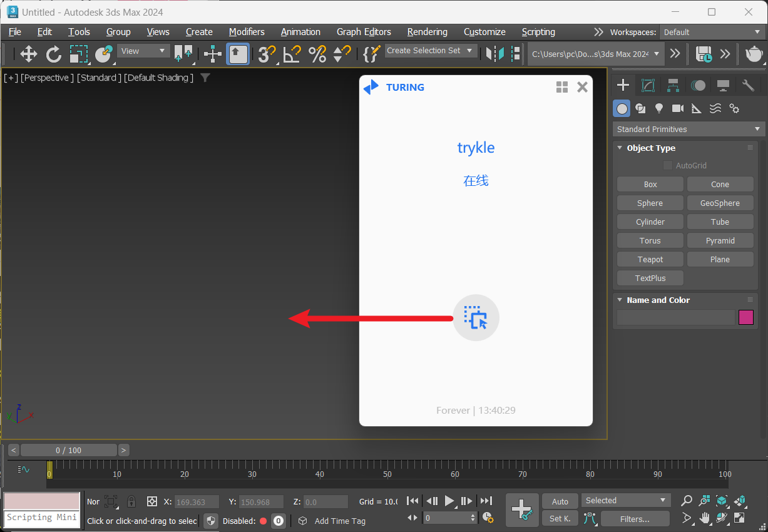Select the Systems gears category icon
Screen dimensions: 768x532
tap(734, 108)
